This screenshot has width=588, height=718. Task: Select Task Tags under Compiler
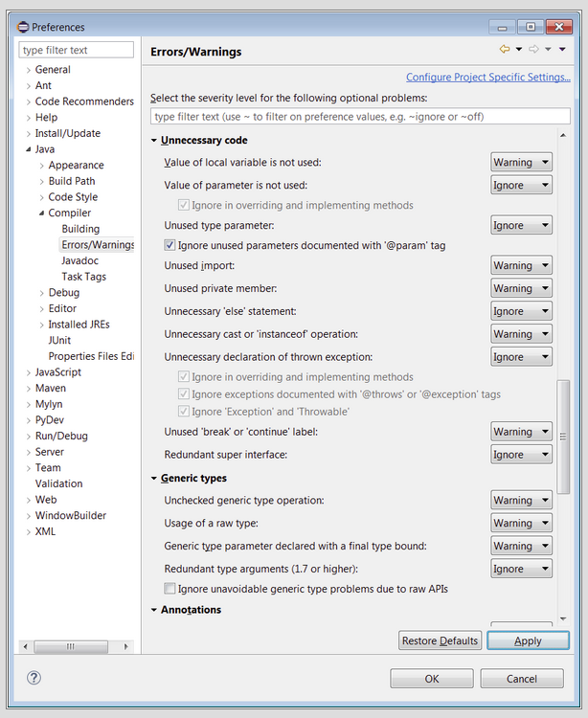coord(83,277)
